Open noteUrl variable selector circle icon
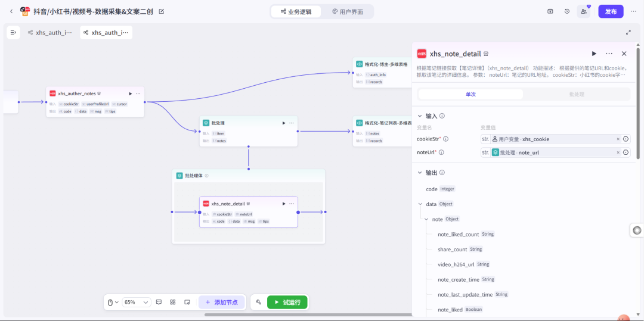644x321 pixels. click(626, 152)
